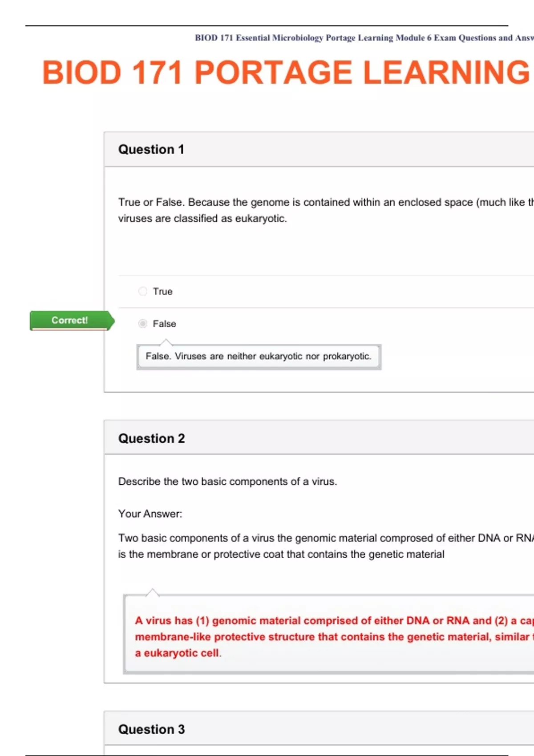Click 'viruses are classified as eukaryotic' line

click(202, 218)
